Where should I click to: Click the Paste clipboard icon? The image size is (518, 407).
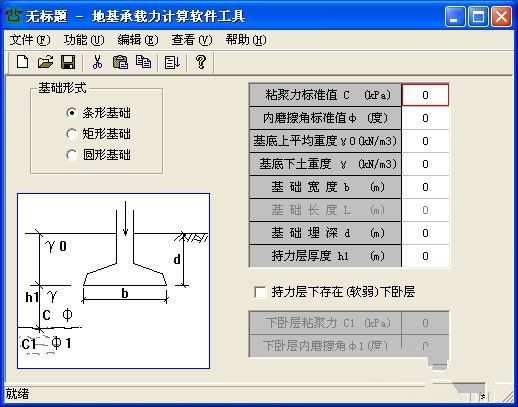coord(120,62)
